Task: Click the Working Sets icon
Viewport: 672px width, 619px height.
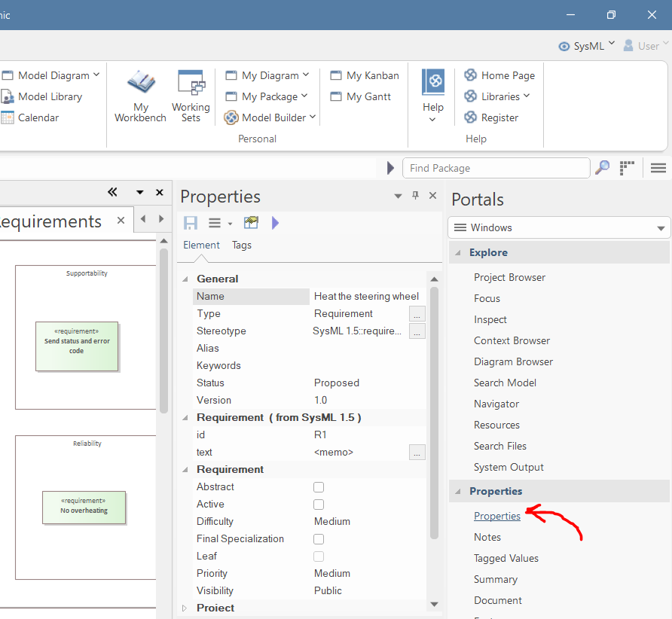Action: pos(191,83)
